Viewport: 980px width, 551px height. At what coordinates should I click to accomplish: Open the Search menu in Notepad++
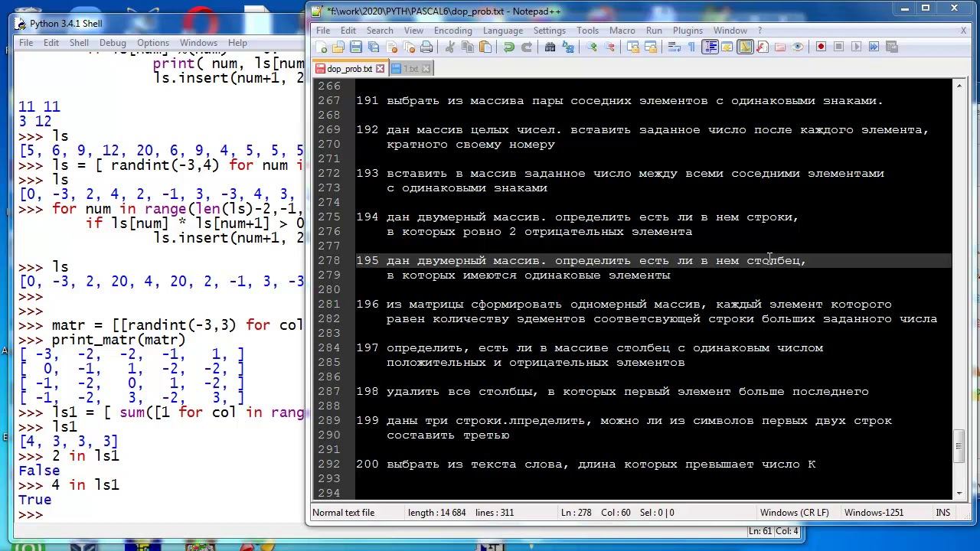pos(380,31)
